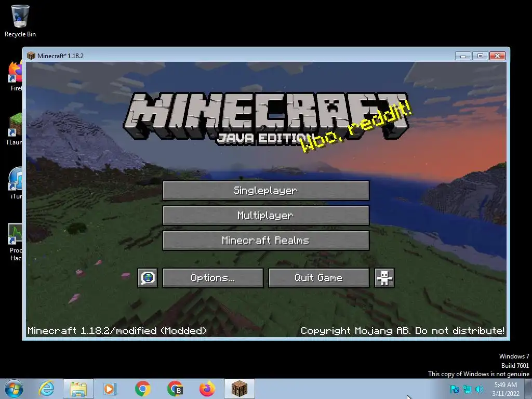Image resolution: width=532 pixels, height=399 pixels.
Task: Click the taskbar clock showing 5:49 AM
Action: coord(506,389)
